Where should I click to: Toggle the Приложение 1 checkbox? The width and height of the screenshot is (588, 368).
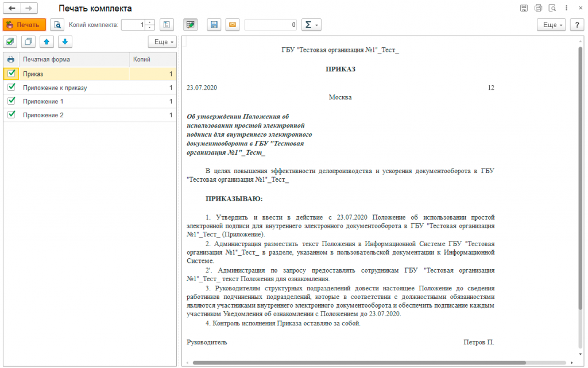(x=11, y=101)
